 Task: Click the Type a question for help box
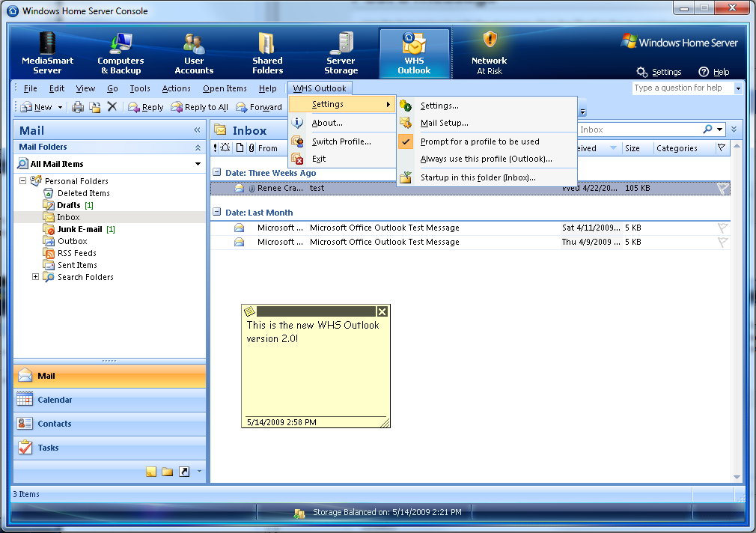pyautogui.click(x=682, y=88)
